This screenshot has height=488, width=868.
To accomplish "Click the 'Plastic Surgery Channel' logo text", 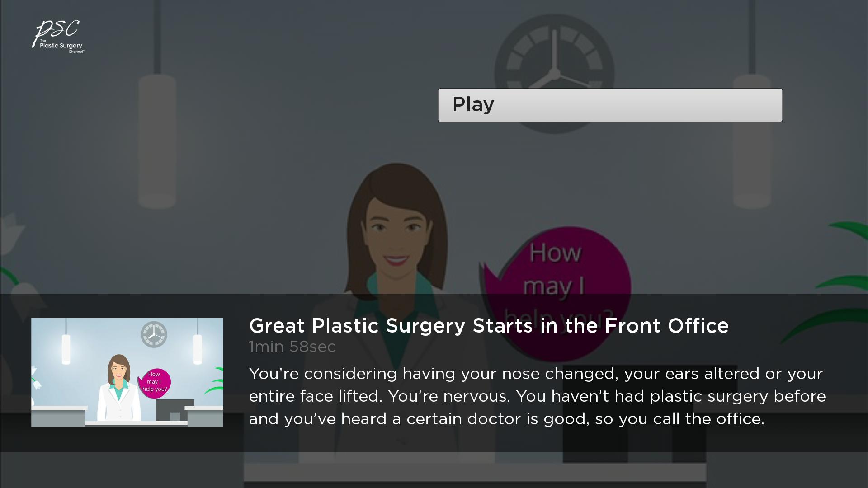I will tap(61, 47).
